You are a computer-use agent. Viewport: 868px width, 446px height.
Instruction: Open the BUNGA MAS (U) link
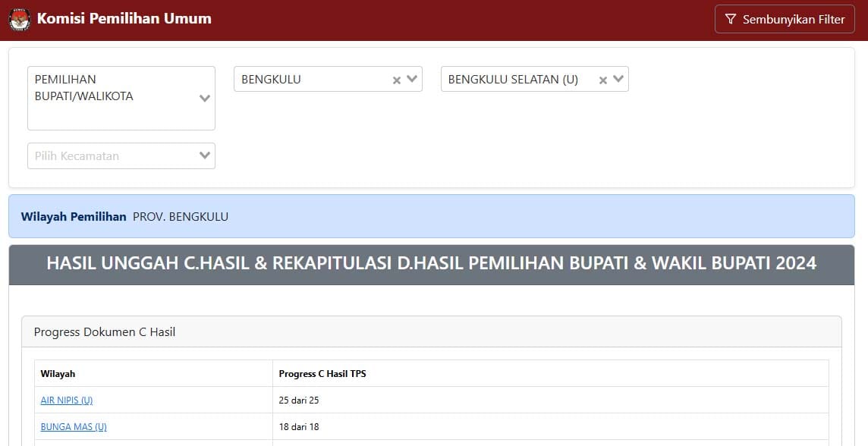73,426
